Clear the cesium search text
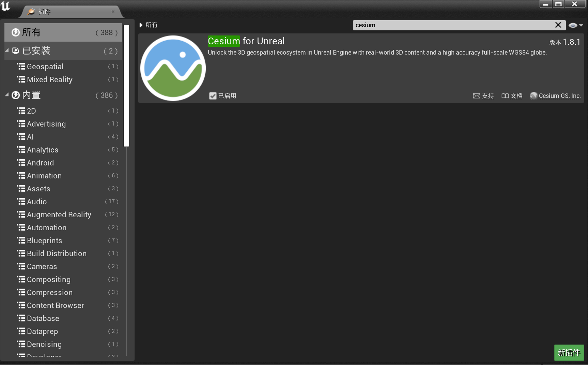The width and height of the screenshot is (588, 365). pos(558,25)
